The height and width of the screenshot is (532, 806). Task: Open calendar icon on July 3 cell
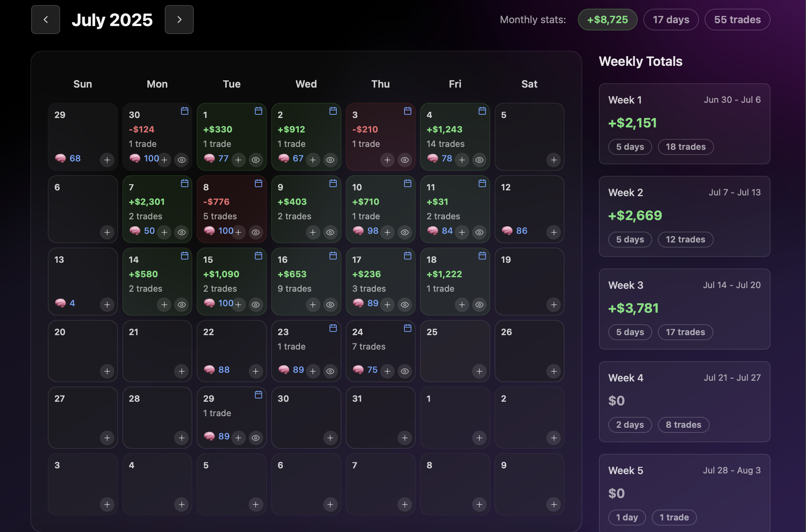(408, 111)
